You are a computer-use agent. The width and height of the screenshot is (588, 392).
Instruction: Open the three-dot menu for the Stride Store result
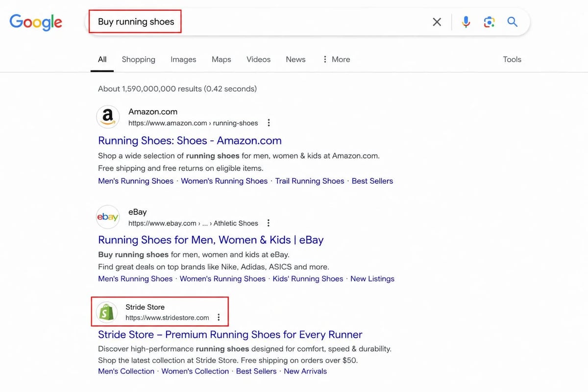click(x=219, y=318)
